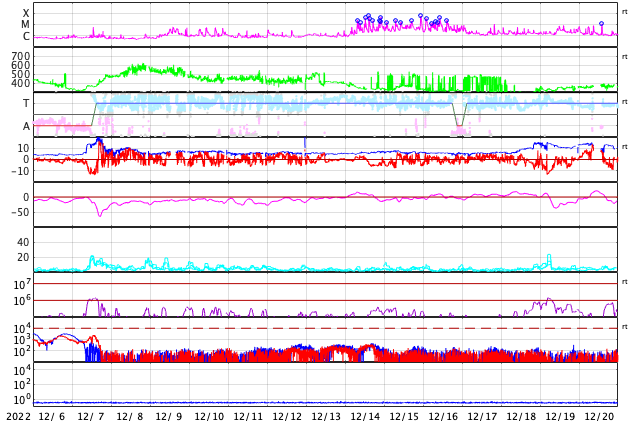Click the 40 axis value
The width and height of the screenshot is (634, 424).
[x=23, y=242]
